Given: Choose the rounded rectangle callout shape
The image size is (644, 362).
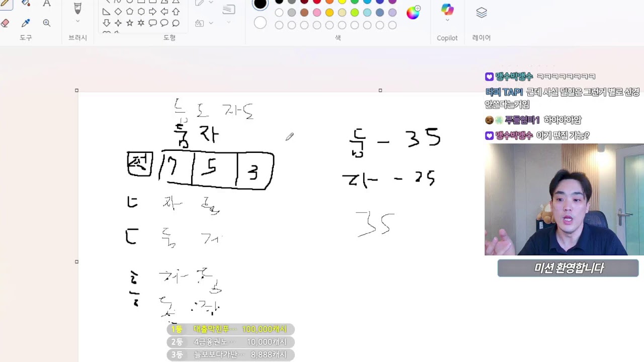Looking at the screenshot, I should click(x=152, y=23).
